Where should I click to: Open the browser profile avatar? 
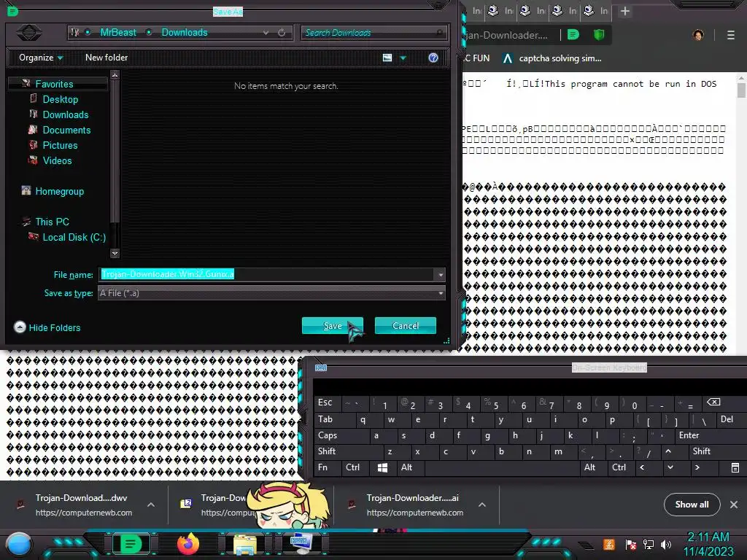[x=698, y=35]
